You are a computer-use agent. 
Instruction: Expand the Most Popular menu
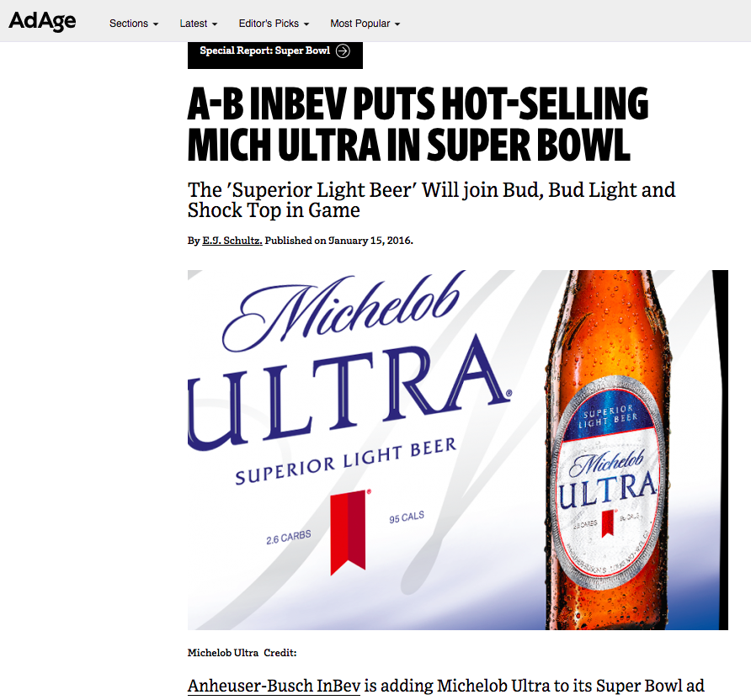365,24
